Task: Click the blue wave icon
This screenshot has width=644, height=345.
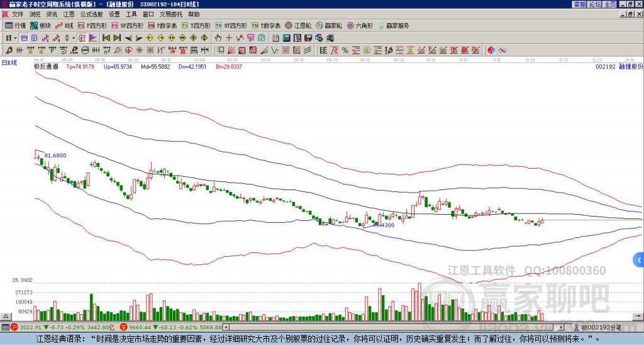Action: (x=502, y=50)
